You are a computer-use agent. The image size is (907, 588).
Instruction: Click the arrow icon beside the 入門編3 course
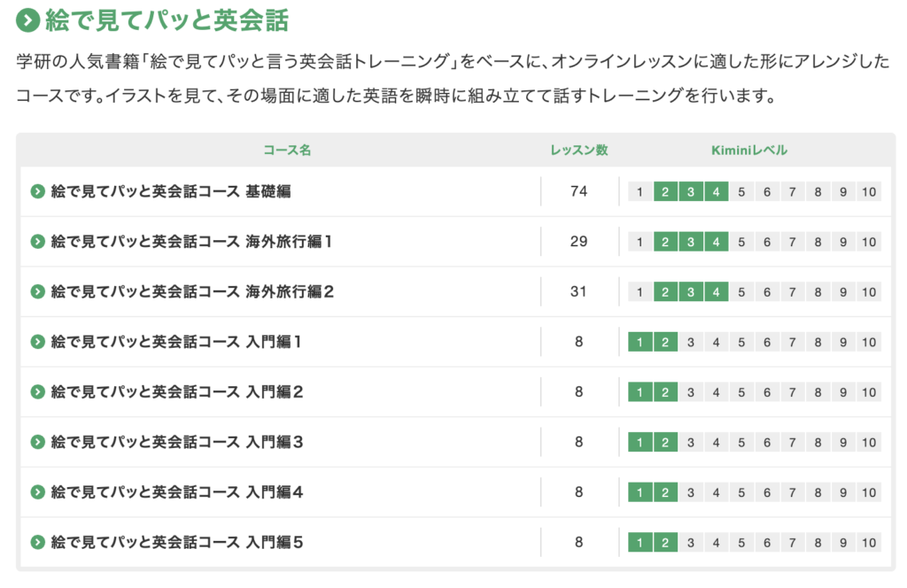[37, 441]
